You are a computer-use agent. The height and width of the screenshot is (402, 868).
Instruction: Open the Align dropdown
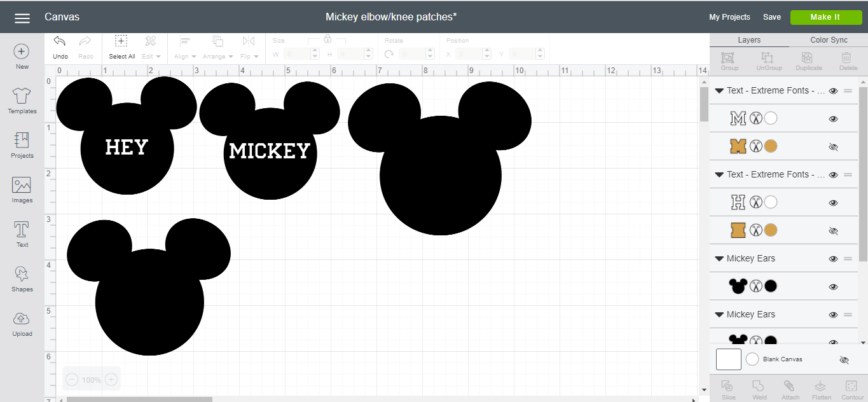tap(185, 47)
